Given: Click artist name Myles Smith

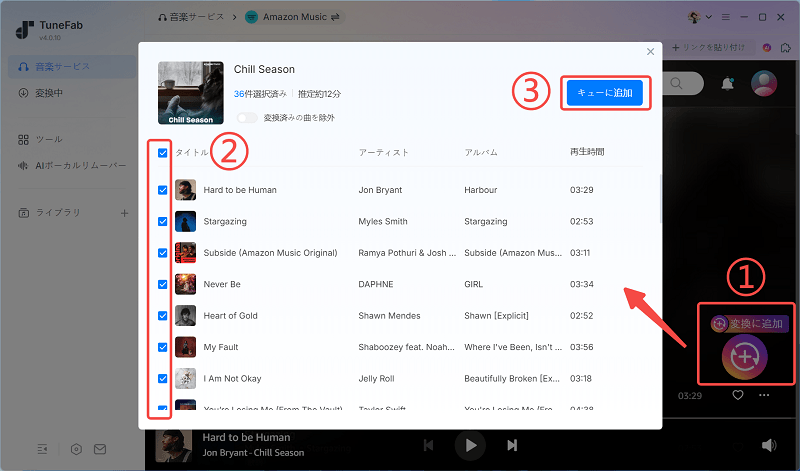Looking at the screenshot, I should [383, 221].
